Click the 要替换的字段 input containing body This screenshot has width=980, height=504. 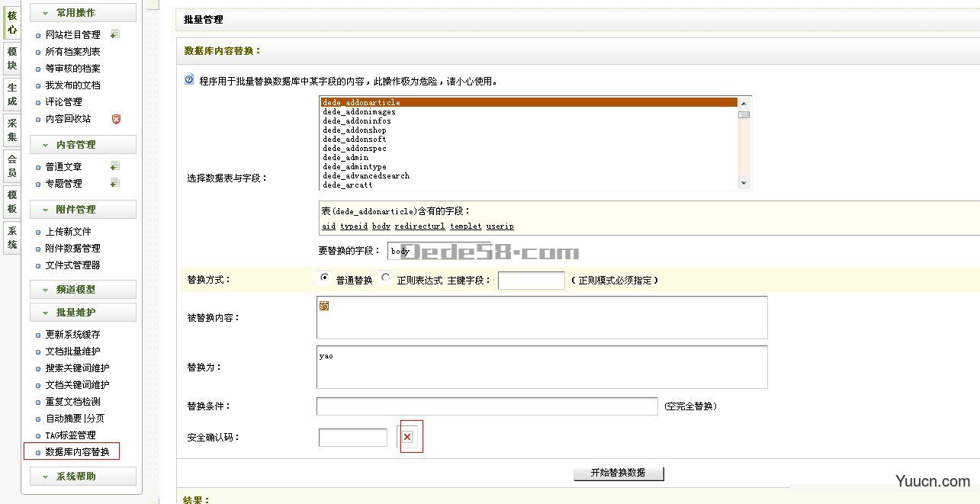(x=439, y=251)
